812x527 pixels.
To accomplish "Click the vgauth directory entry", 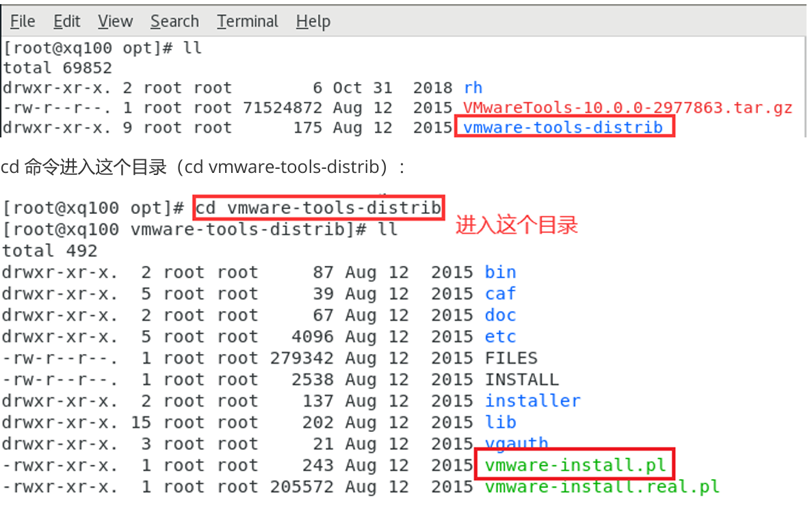I will click(x=516, y=444).
